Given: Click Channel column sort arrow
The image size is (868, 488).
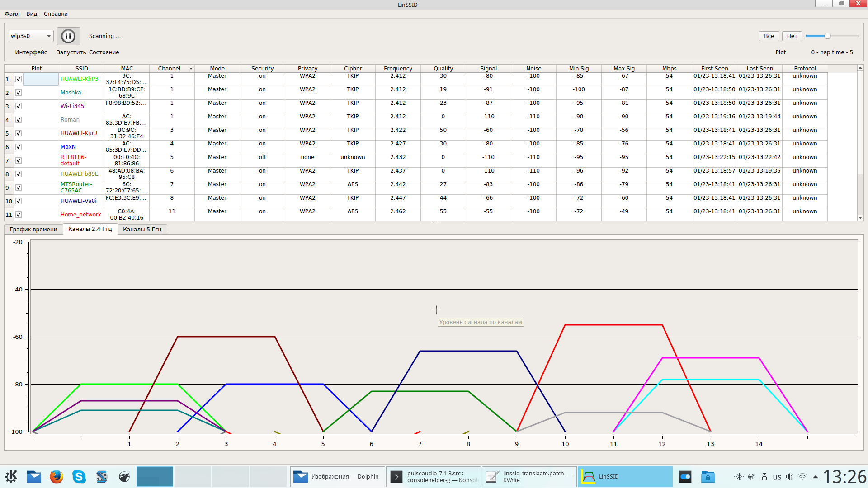Looking at the screenshot, I should [x=191, y=69].
